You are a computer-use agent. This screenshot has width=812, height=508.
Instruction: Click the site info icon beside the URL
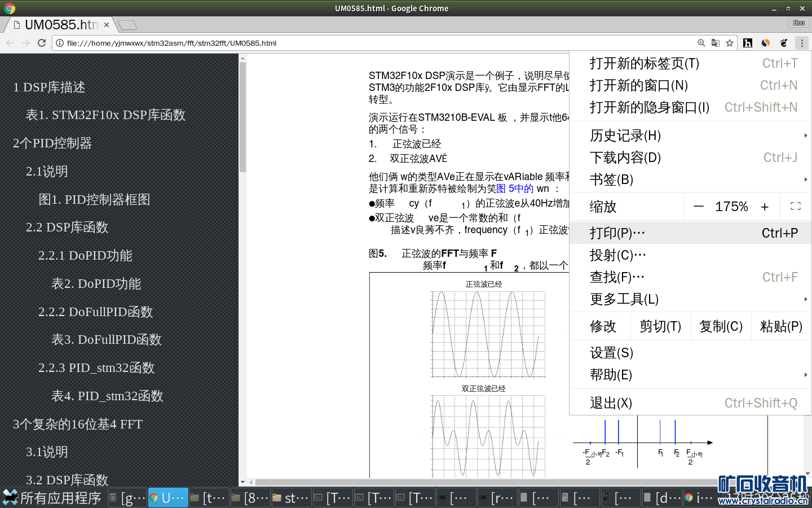60,43
